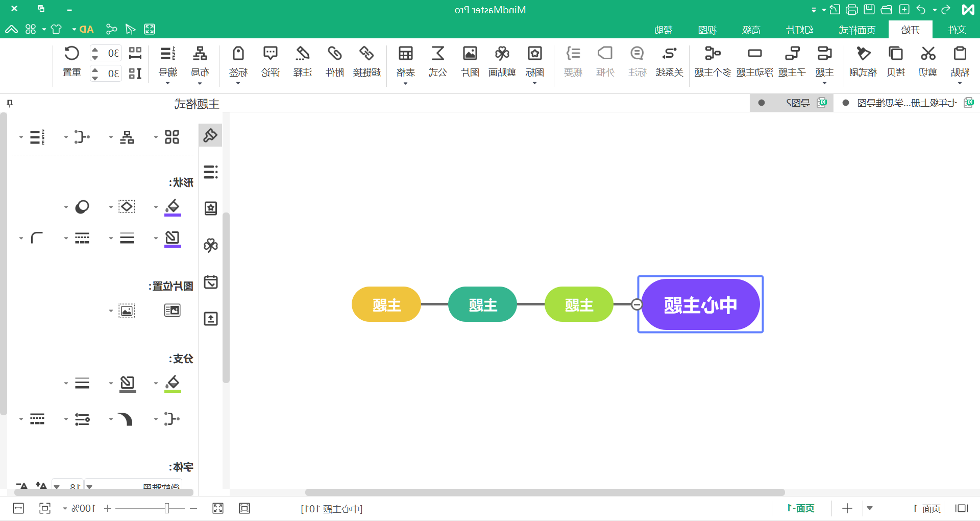
Task: Click the zoom slider handle
Action: 167,508
